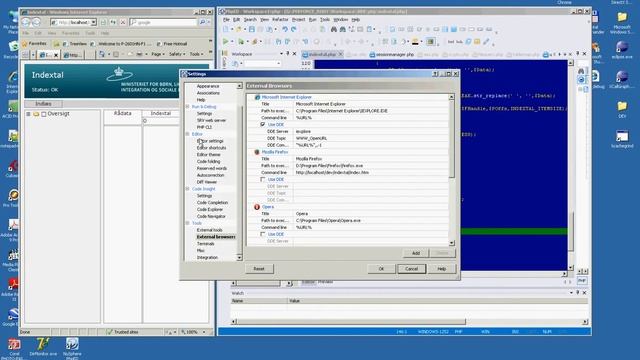Open the Free Hotmail favorites link
Image resolution: width=640 pixels, height=360 pixels.
coord(172,44)
